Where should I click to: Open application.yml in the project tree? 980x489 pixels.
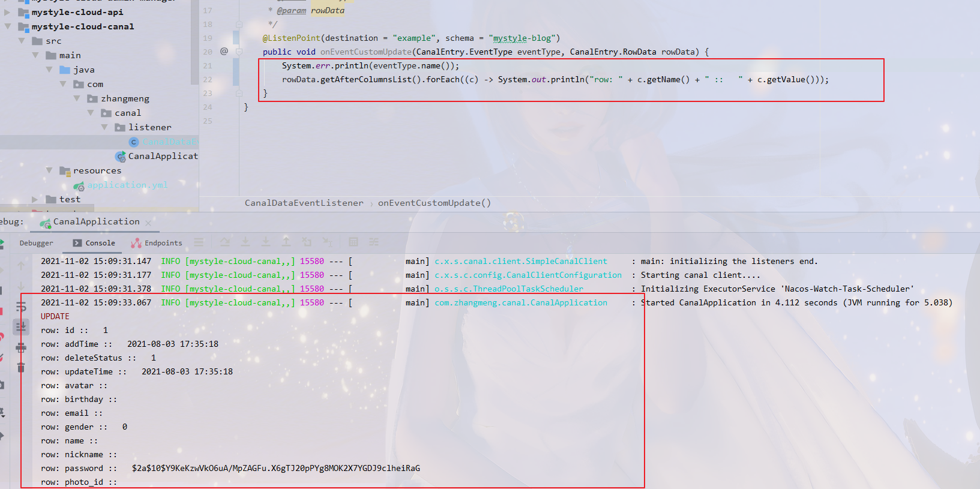click(x=127, y=185)
